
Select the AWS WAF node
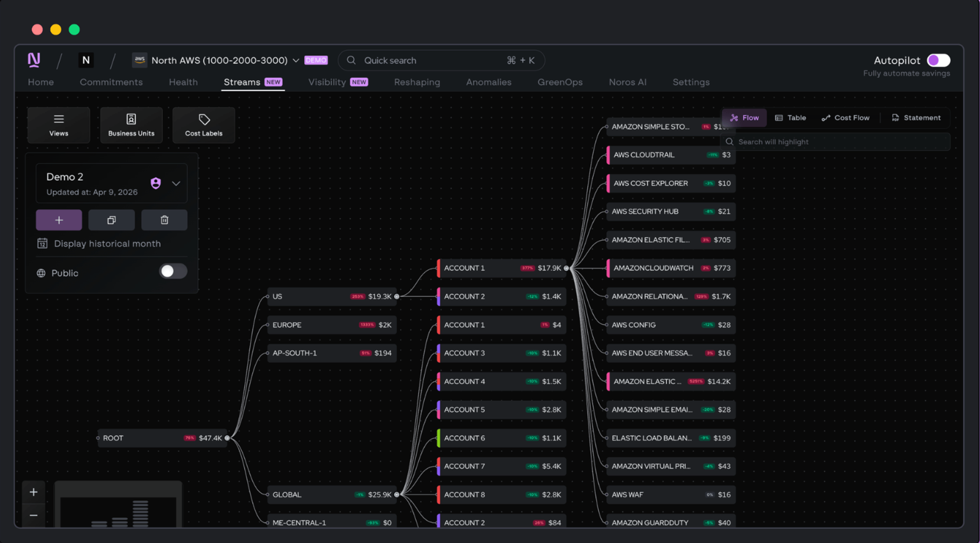pyautogui.click(x=671, y=494)
